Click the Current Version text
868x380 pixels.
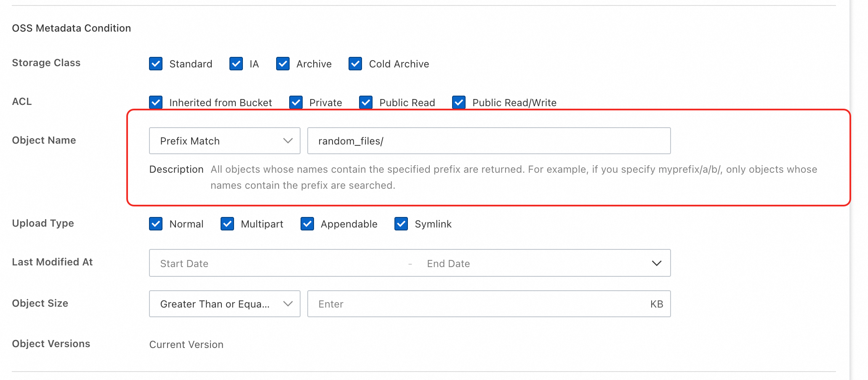point(186,345)
